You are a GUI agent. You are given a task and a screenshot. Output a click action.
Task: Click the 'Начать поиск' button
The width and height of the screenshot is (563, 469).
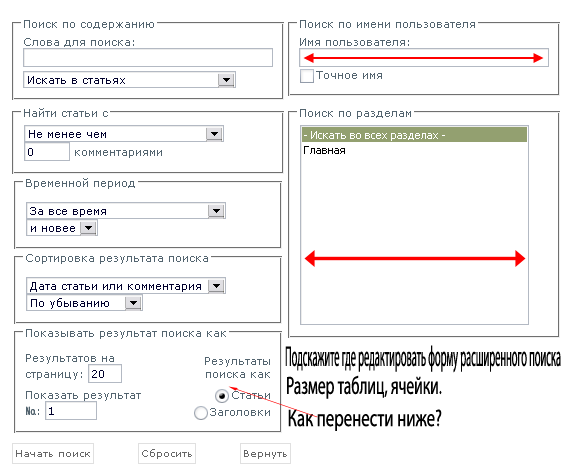tap(53, 454)
